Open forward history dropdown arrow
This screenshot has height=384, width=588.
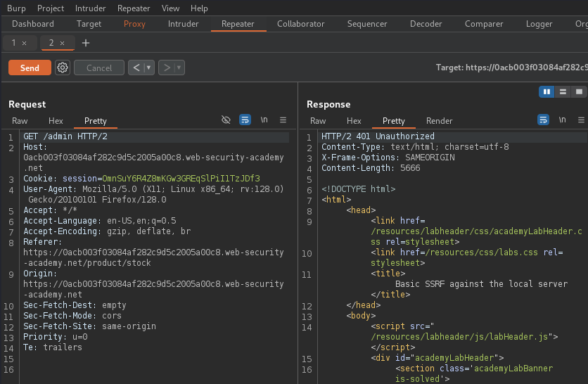coord(179,68)
